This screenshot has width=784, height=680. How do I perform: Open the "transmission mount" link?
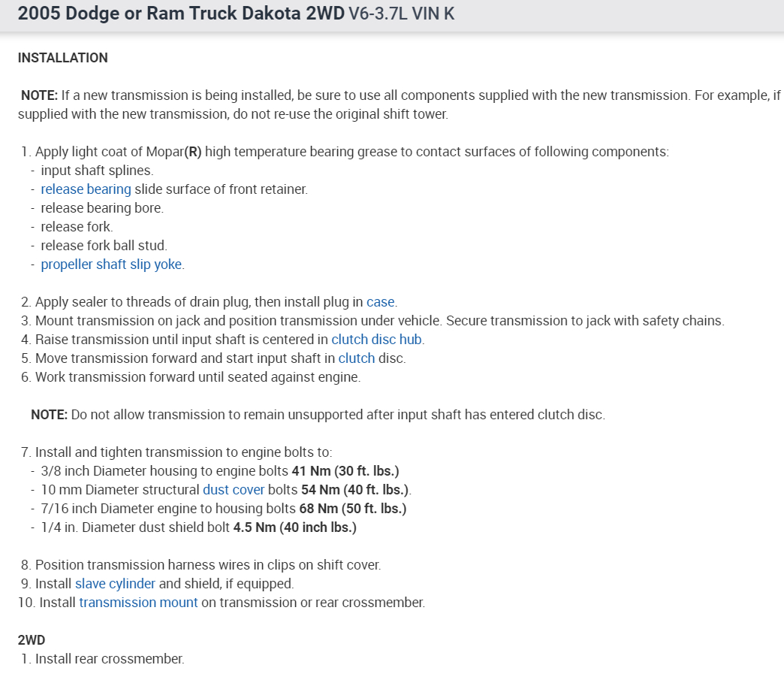[138, 603]
